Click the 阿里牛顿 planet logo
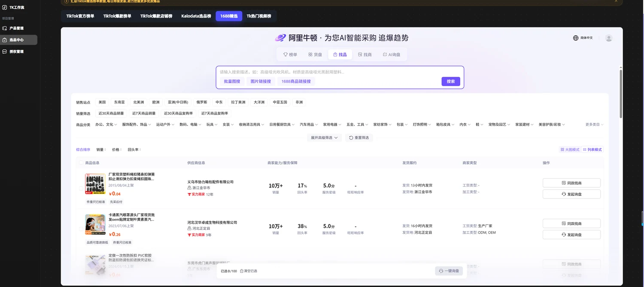 pyautogui.click(x=280, y=38)
